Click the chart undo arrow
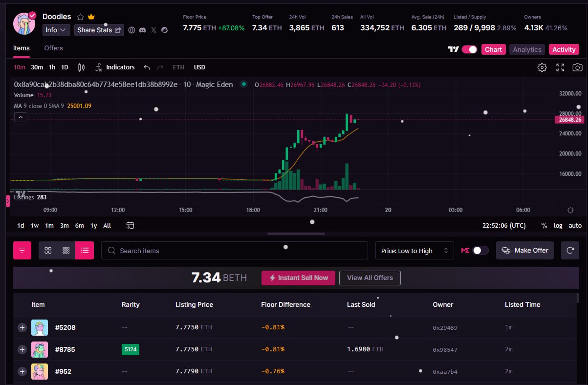This screenshot has width=588, height=385. tap(147, 67)
